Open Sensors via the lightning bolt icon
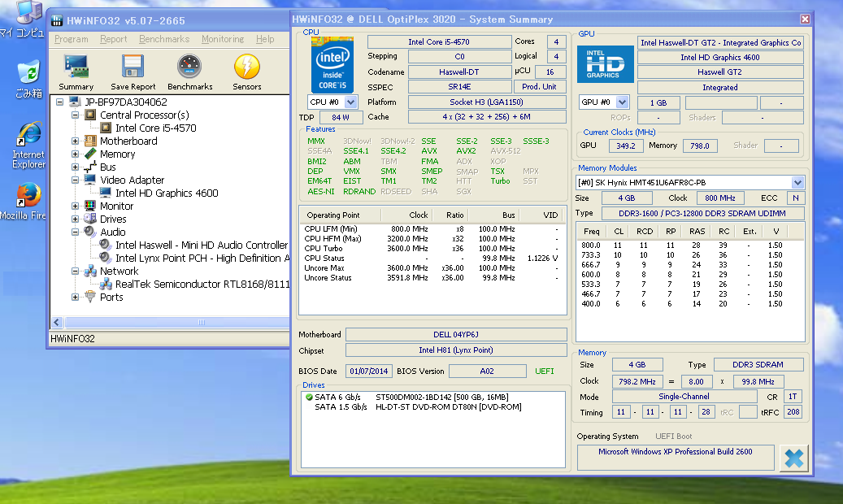The height and width of the screenshot is (504, 843). pyautogui.click(x=247, y=66)
